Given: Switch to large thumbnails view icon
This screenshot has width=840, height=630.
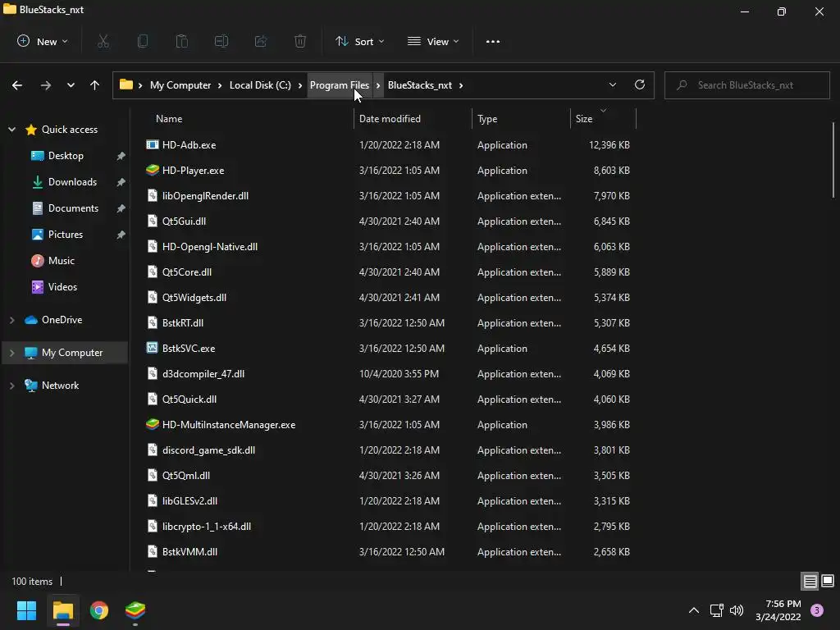Looking at the screenshot, I should tap(828, 581).
